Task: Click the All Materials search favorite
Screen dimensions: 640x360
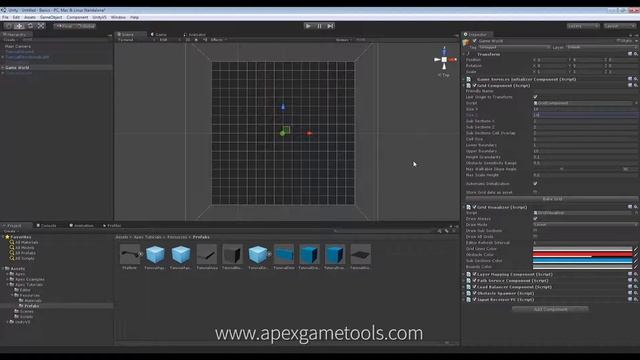Action: coord(24,242)
